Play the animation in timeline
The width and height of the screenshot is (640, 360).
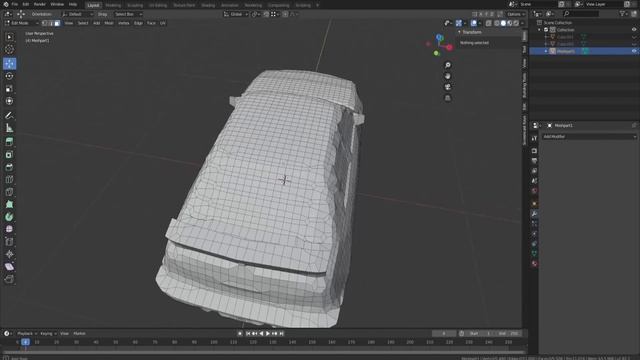(268, 333)
